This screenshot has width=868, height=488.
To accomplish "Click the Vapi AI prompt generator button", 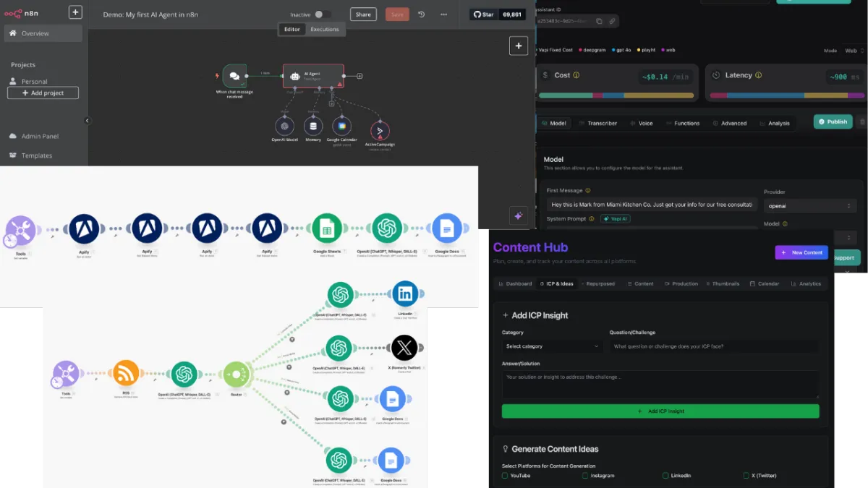I will point(613,218).
